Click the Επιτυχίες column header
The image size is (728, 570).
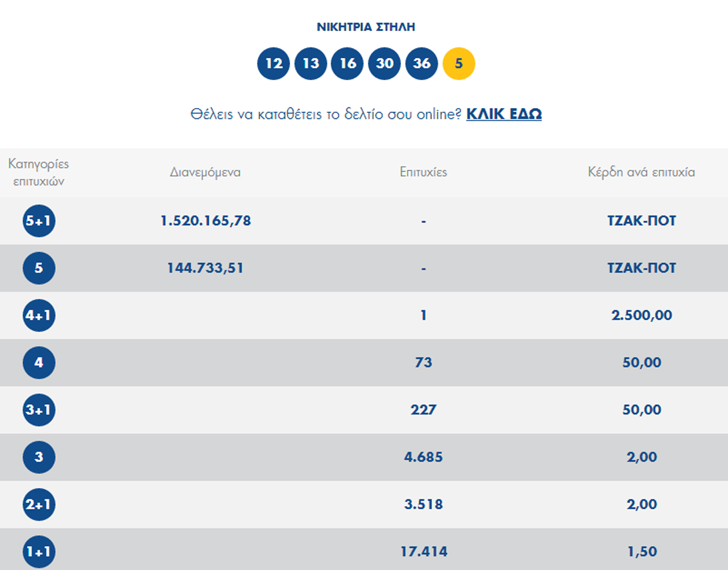tap(423, 172)
